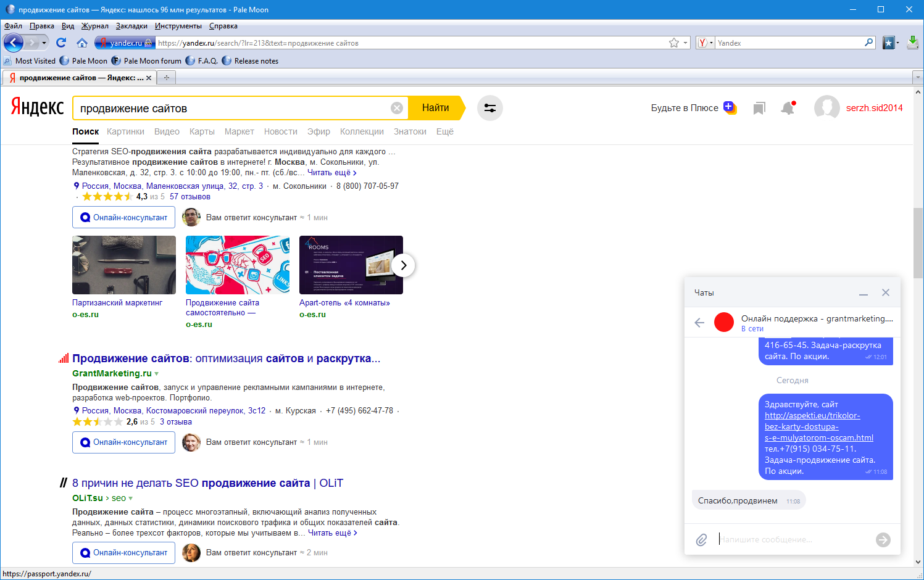The width and height of the screenshot is (924, 580).
Task: Minimize the Чаты chat panel
Action: tap(864, 293)
